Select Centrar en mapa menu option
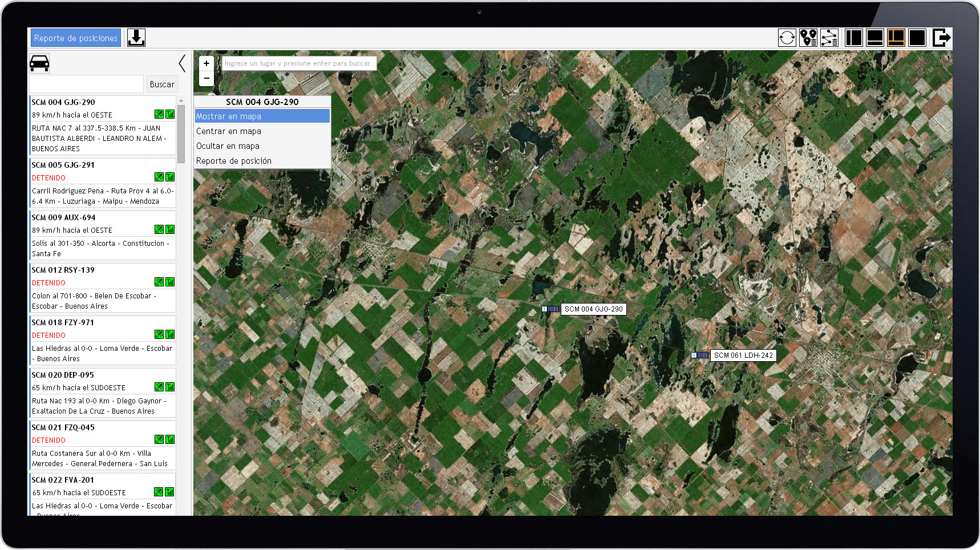 262,131
